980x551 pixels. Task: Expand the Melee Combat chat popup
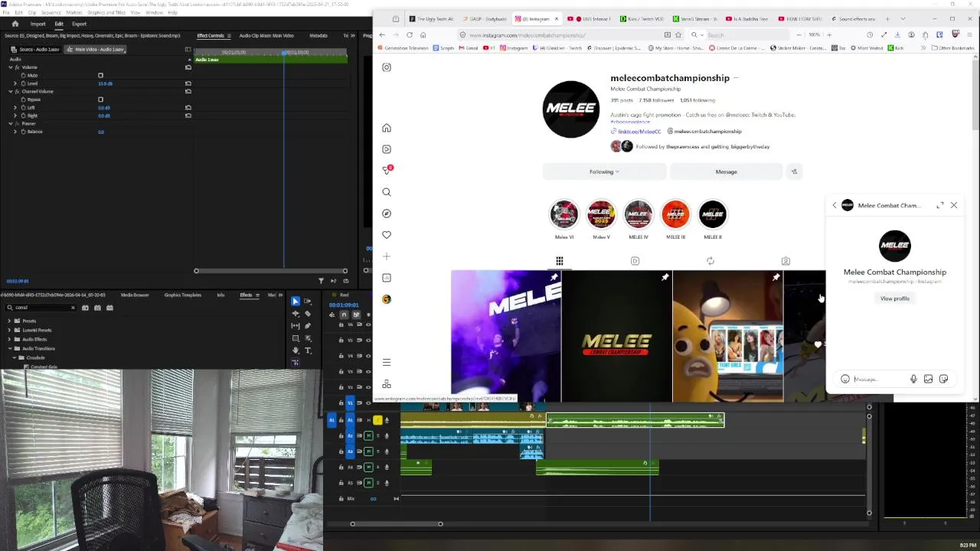click(940, 205)
